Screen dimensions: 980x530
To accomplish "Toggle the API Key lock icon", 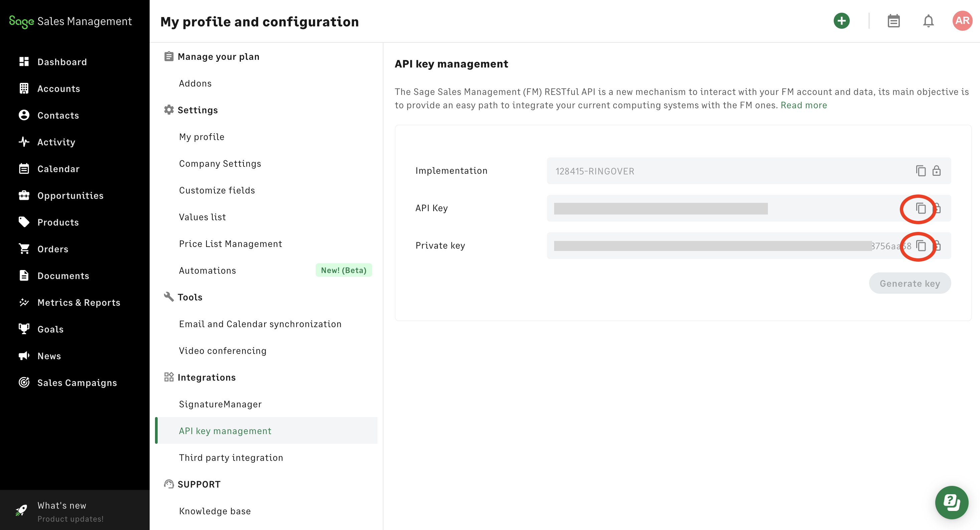I will click(x=939, y=208).
